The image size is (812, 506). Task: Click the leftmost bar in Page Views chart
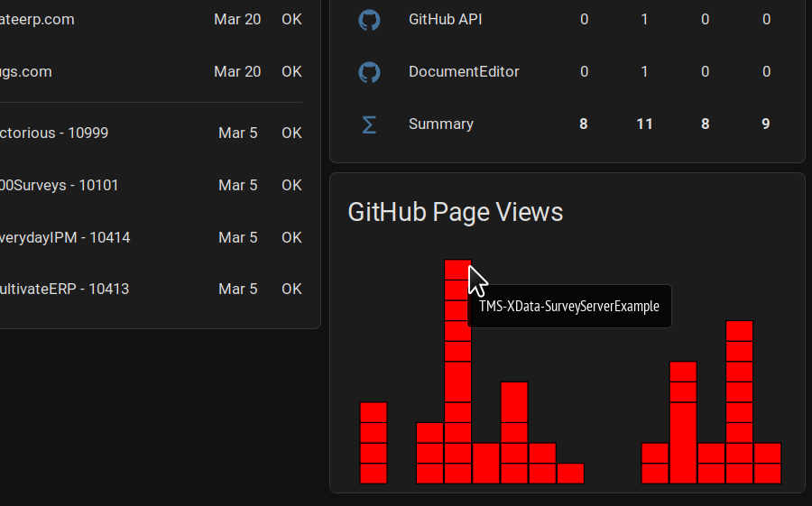point(374,443)
